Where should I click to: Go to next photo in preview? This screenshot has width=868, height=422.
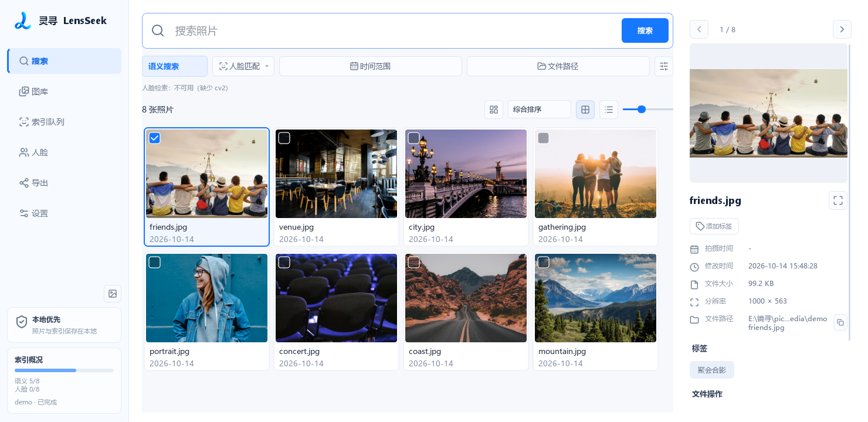click(842, 29)
